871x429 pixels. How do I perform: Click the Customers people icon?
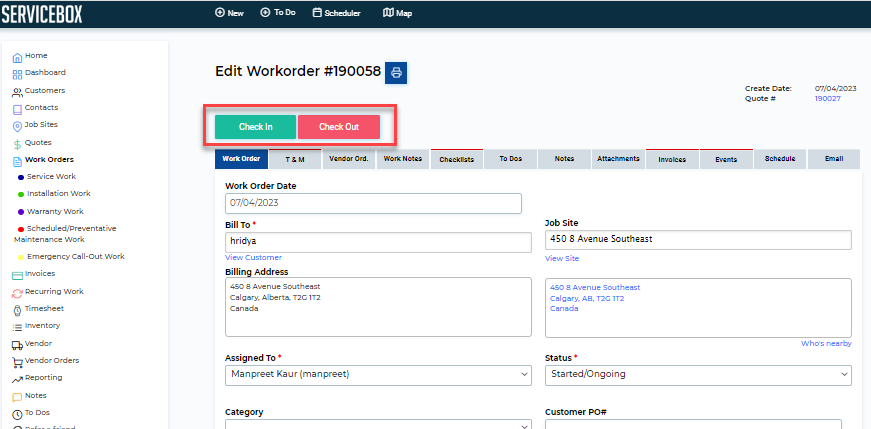click(x=17, y=92)
